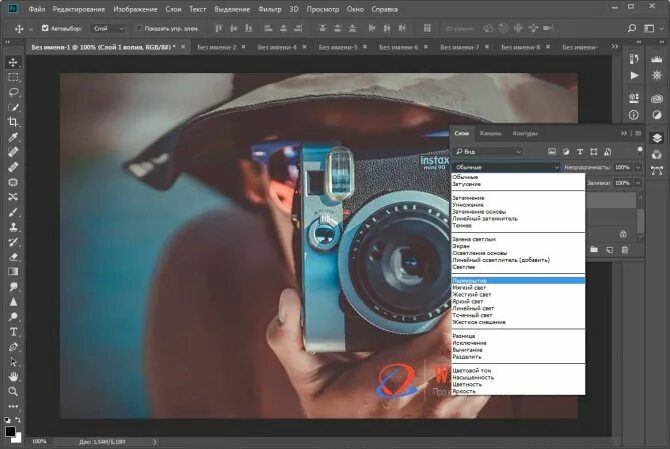Viewport: 670px width, 449px height.
Task: Select the Clone Stamp tool
Action: click(x=13, y=227)
